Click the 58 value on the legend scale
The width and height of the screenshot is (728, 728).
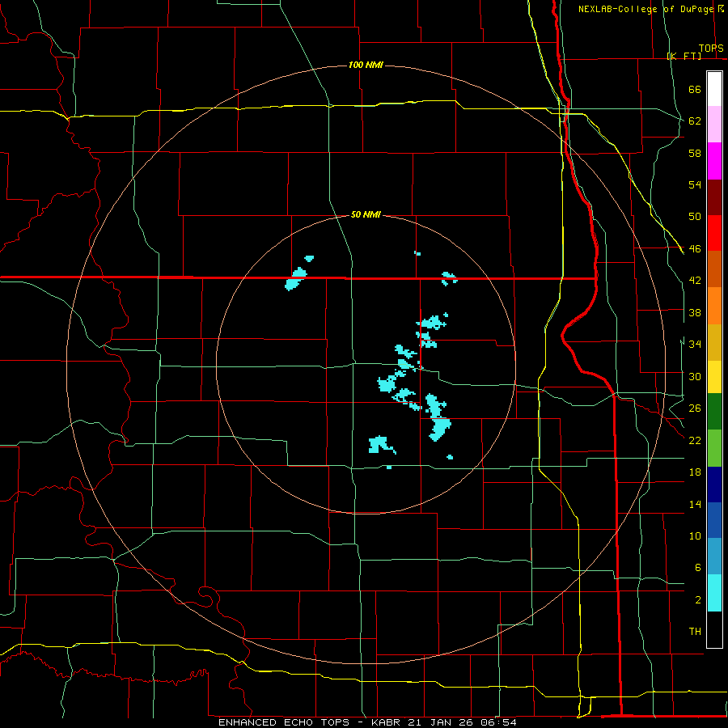click(x=695, y=153)
